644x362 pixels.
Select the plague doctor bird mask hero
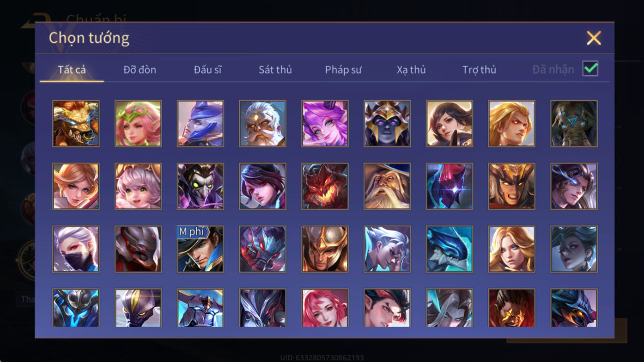(200, 186)
